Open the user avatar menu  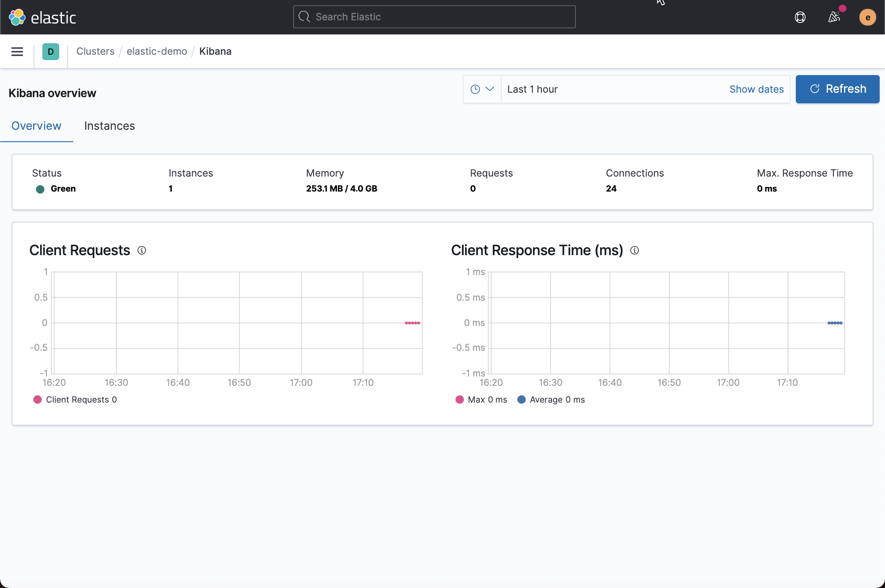(x=867, y=17)
